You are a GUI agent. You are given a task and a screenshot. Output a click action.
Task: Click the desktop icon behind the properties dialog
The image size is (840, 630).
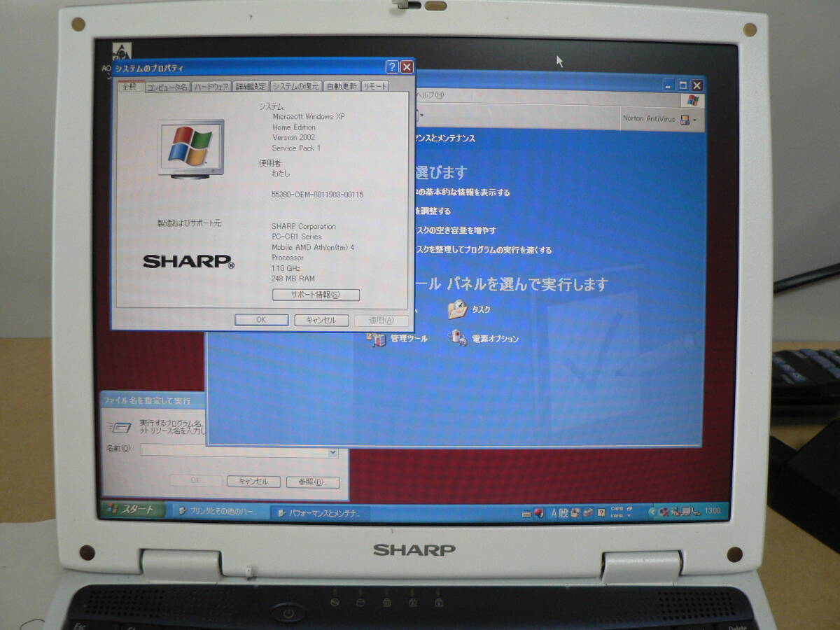click(122, 52)
